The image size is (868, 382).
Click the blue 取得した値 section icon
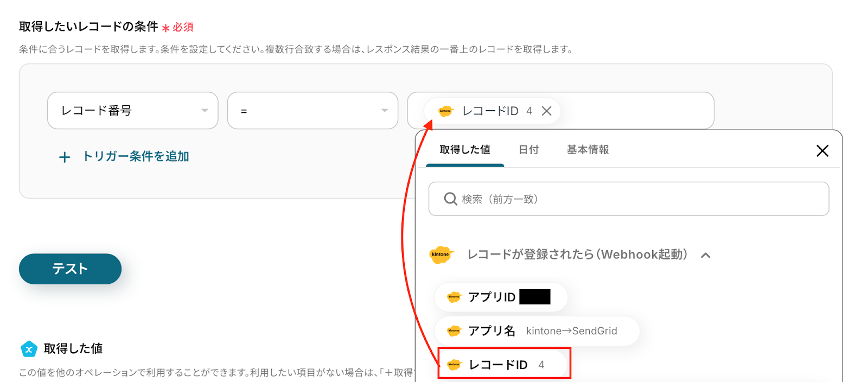(29, 349)
